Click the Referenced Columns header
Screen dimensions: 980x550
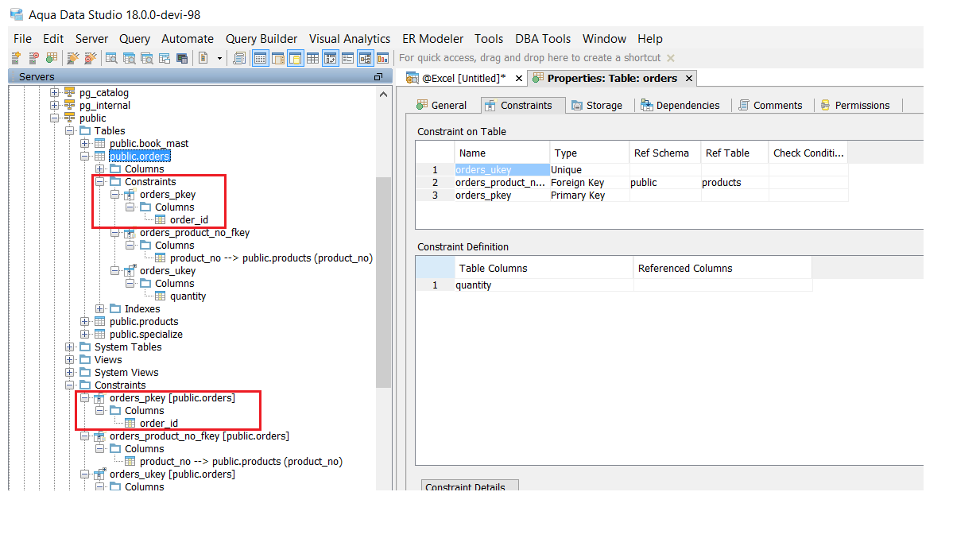[722, 268]
